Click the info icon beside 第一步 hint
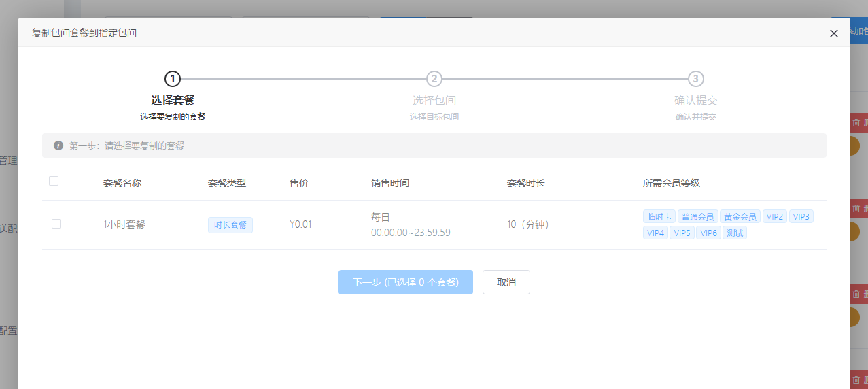 tap(58, 146)
